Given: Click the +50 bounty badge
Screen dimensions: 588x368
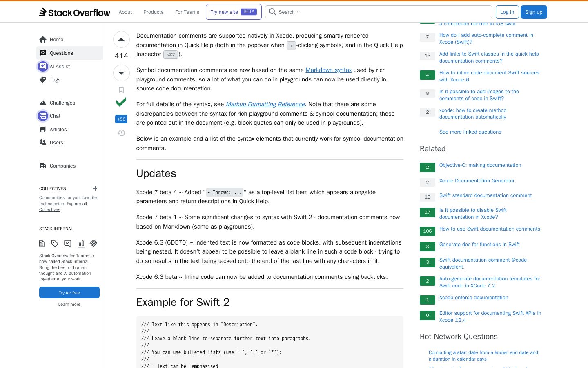Looking at the screenshot, I should coord(121,119).
